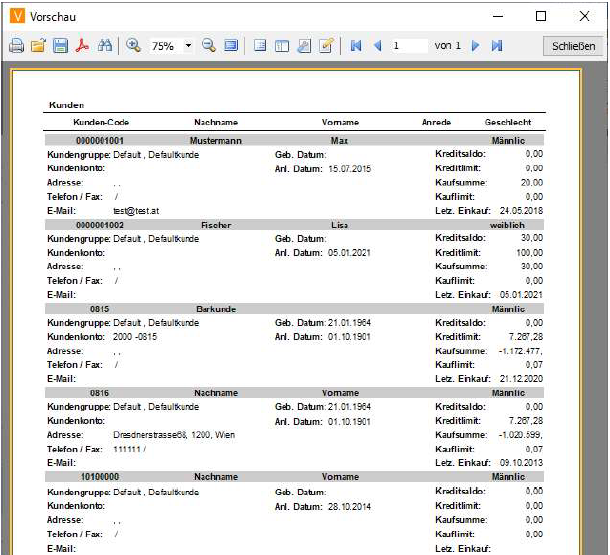The width and height of the screenshot is (610, 555).
Task: Toggle the thumbnails panel icon
Action: tap(282, 46)
